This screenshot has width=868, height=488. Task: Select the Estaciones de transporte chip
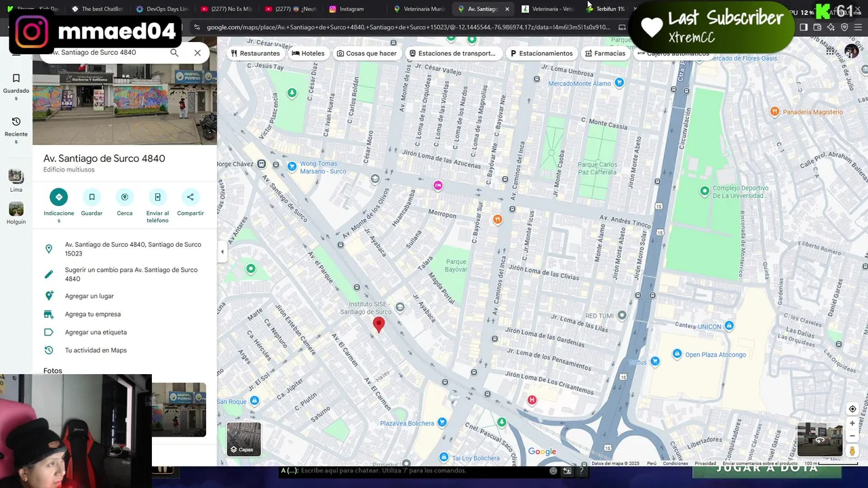point(453,53)
